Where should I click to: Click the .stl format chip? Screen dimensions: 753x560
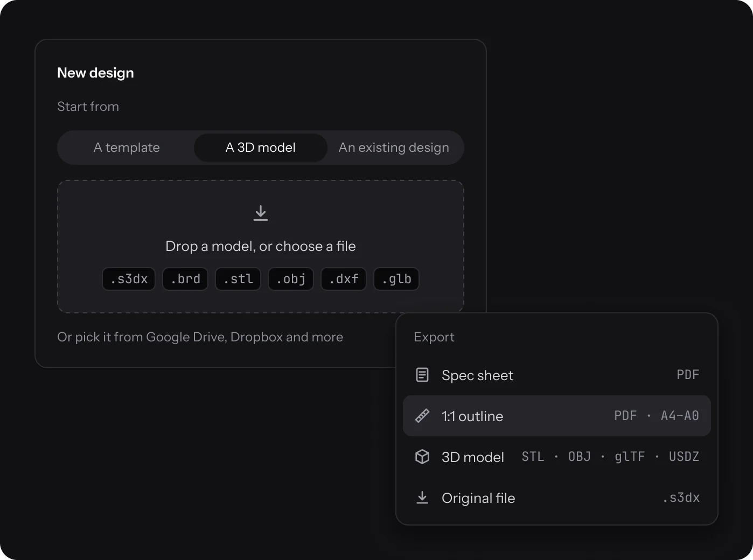(238, 279)
